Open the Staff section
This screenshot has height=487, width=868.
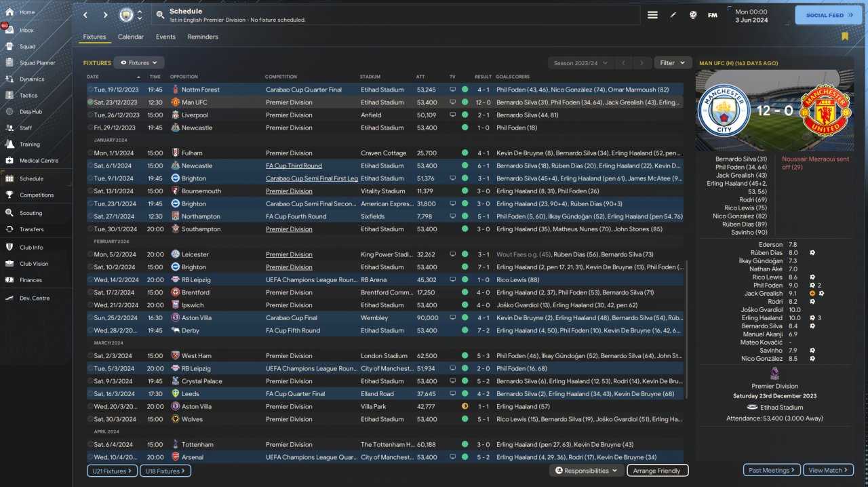pyautogui.click(x=26, y=128)
